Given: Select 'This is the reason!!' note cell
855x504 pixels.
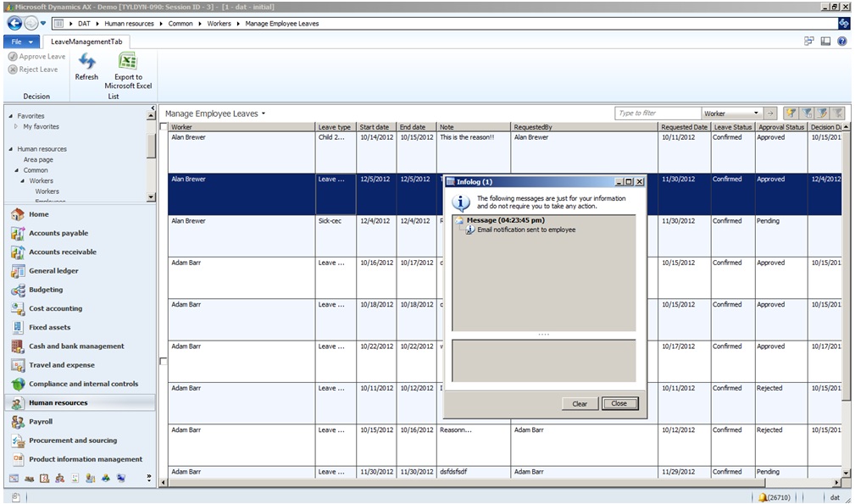Looking at the screenshot, I should (x=474, y=152).
